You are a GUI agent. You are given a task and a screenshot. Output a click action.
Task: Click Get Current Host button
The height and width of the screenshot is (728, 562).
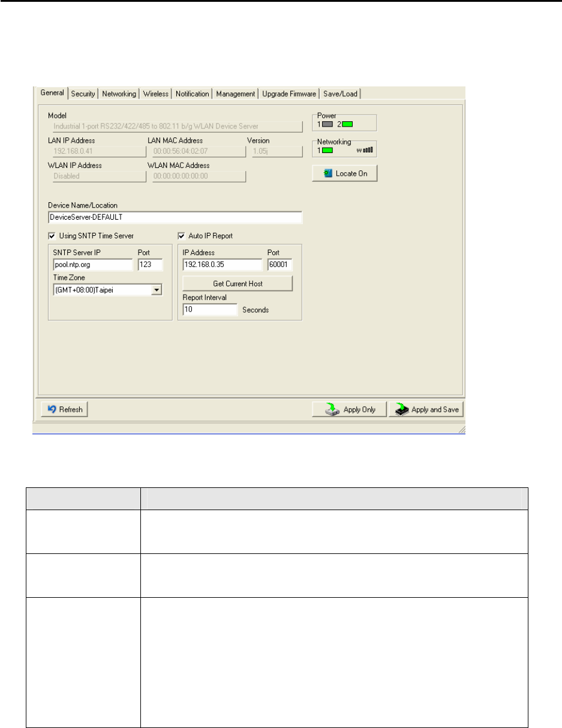pyautogui.click(x=238, y=283)
